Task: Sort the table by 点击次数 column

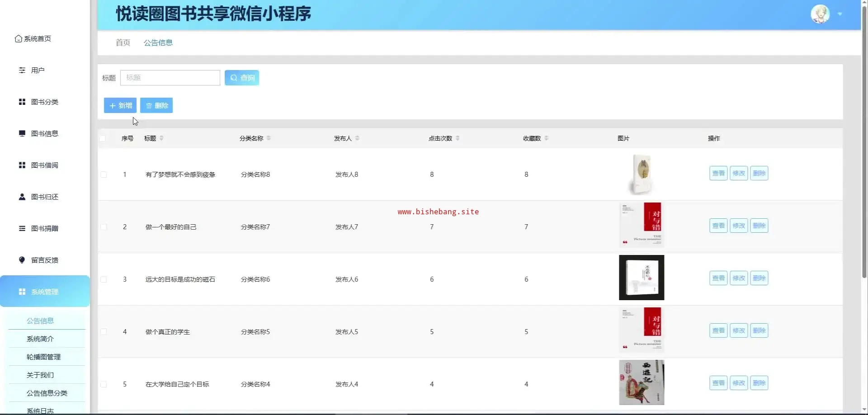Action: click(x=458, y=138)
